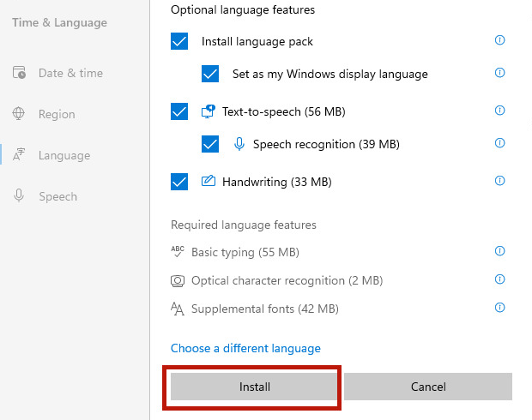Toggle Set as my Windows display language
The image size is (532, 420).
coord(210,74)
